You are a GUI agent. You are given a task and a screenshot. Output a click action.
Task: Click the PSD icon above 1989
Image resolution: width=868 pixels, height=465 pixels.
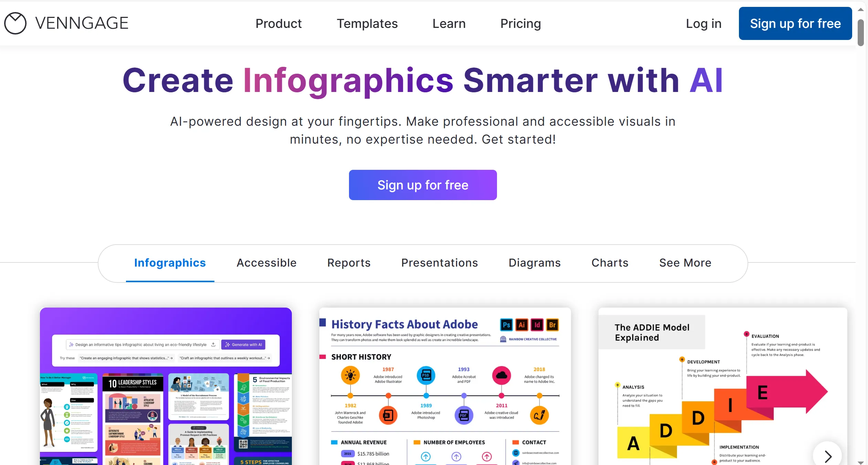pyautogui.click(x=426, y=375)
